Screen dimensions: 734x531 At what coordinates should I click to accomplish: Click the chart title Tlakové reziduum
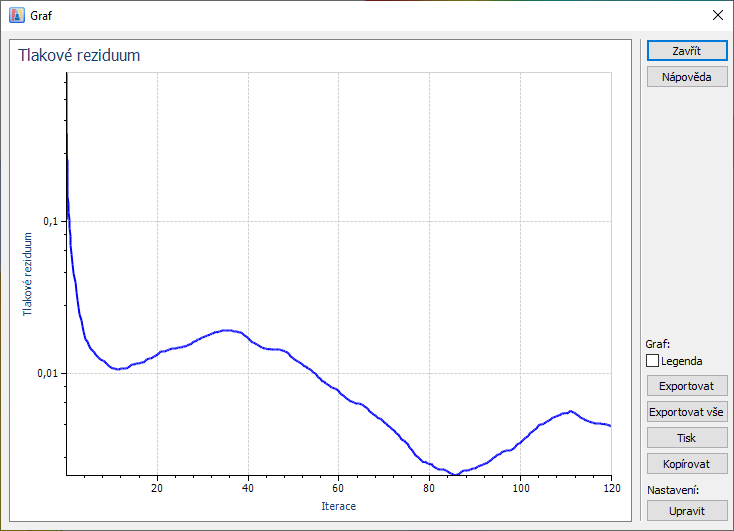[79, 55]
